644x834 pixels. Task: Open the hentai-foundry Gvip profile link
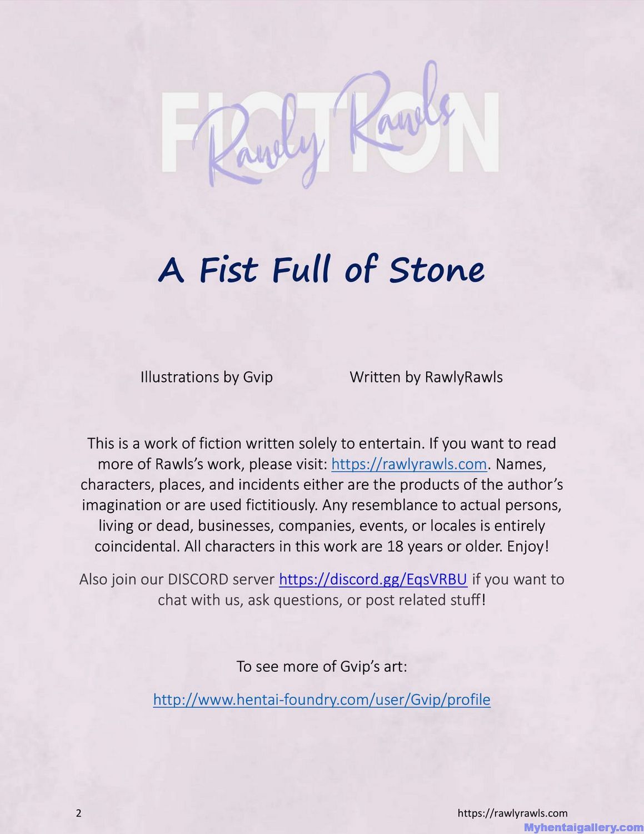point(322,699)
